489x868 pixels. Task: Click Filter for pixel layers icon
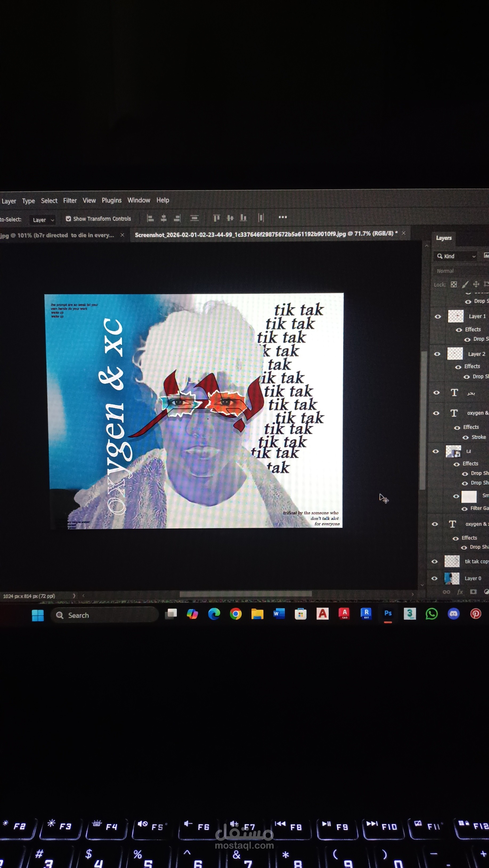pyautogui.click(x=486, y=255)
